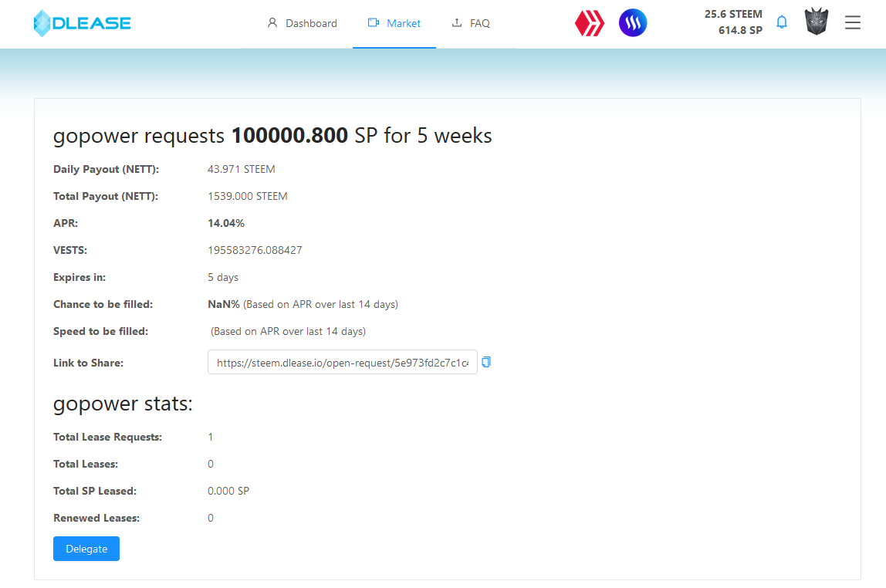The width and height of the screenshot is (886, 588).
Task: Click the gopower stats heading
Action: [123, 404]
